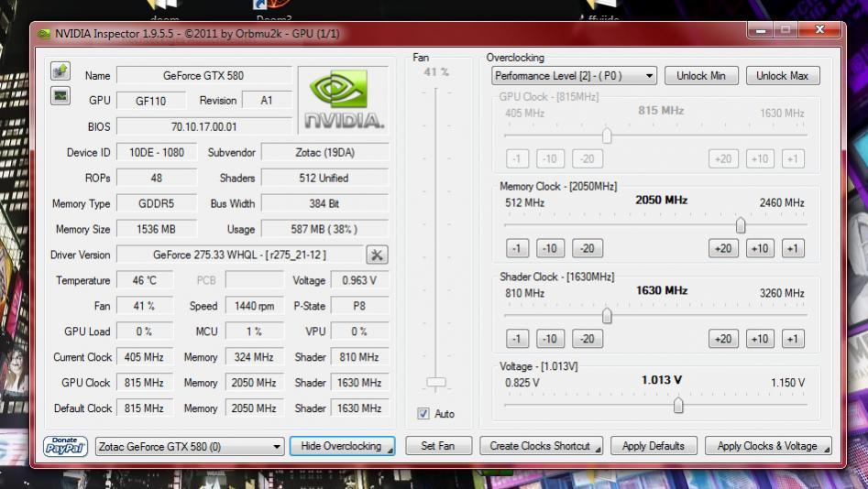The height and width of the screenshot is (489, 868).
Task: Click the NVIDIA logo image
Action: 344,100
